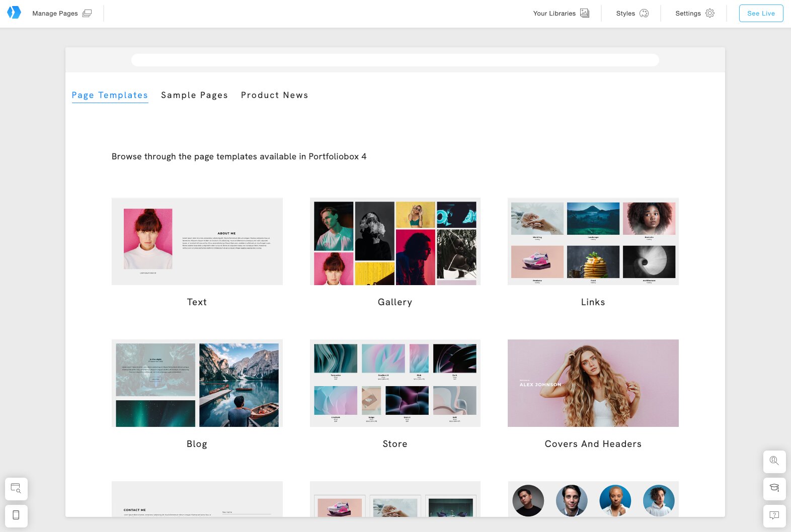Click the Blog template label

point(197,444)
